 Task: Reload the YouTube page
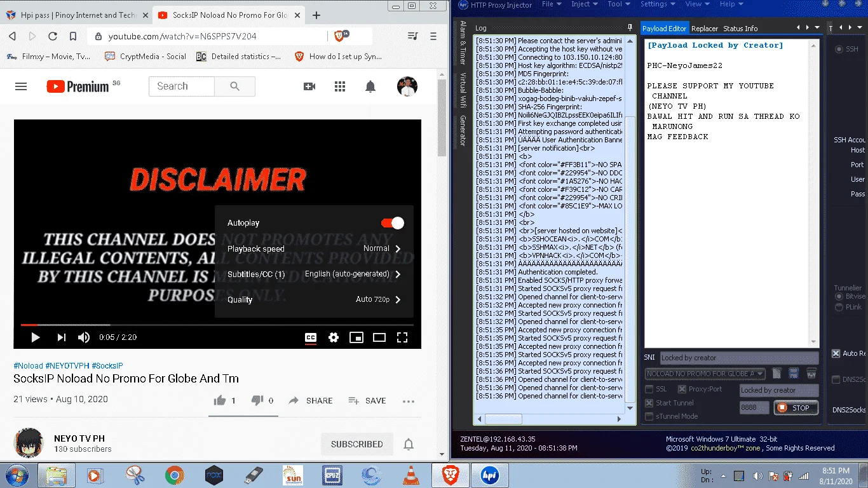(x=53, y=36)
